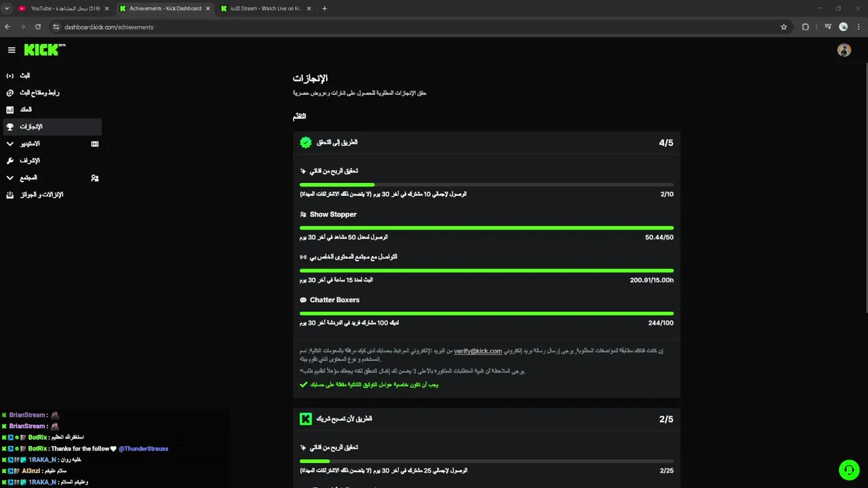Viewport: 868px width, 488px height.
Task: Open the green support chat bubble
Action: click(848, 470)
